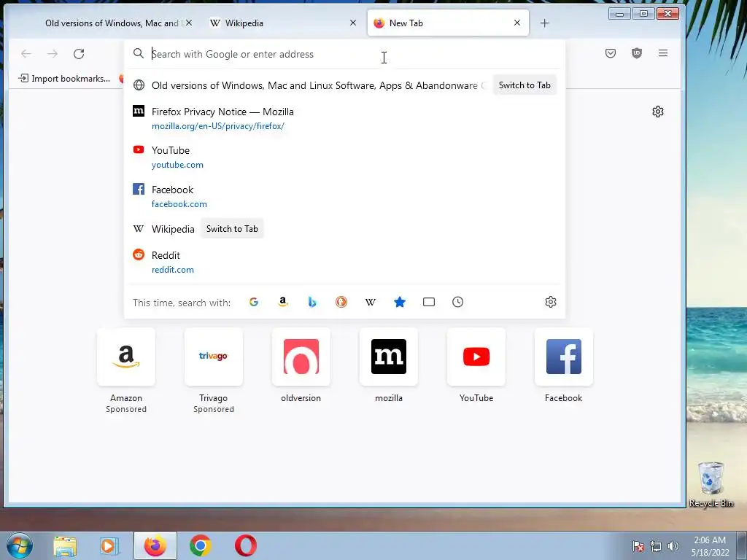Open the Windows Start button
The image size is (747, 560).
coord(20,545)
